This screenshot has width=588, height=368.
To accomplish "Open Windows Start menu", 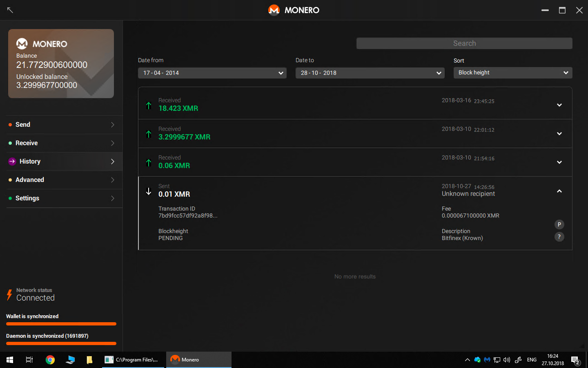I will 10,360.
